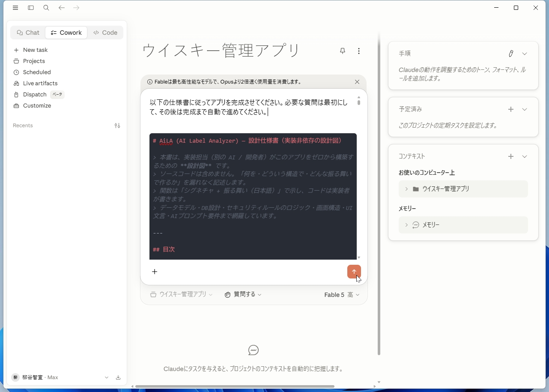Image resolution: width=549 pixels, height=392 pixels.
Task: Click the download icon at sidebar bottom
Action: [118, 377]
